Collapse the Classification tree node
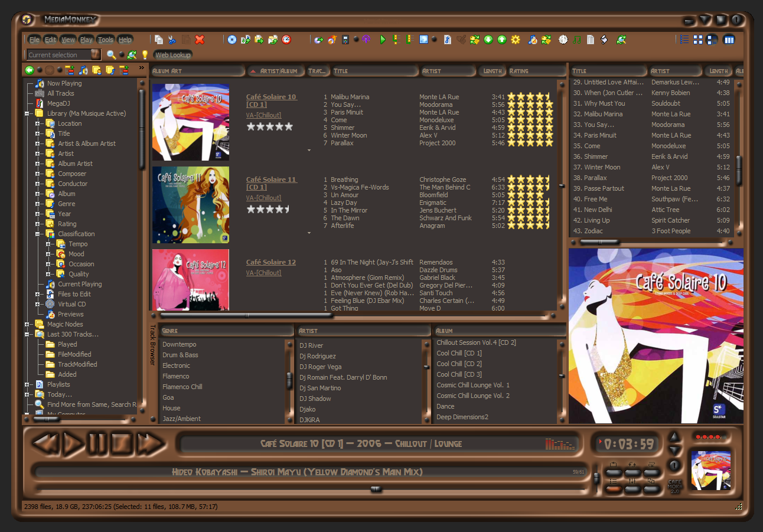763x532 pixels. (38, 234)
